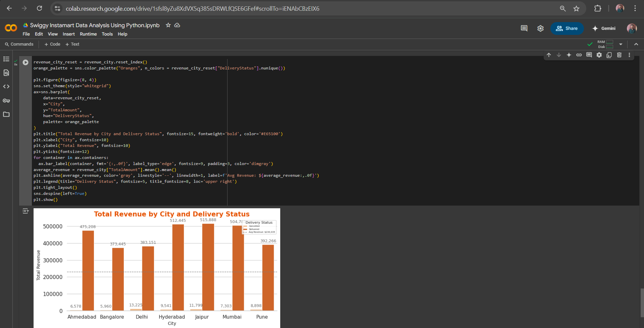Collapse the header with the chevron-up arrow
The image size is (644, 328).
(636, 44)
